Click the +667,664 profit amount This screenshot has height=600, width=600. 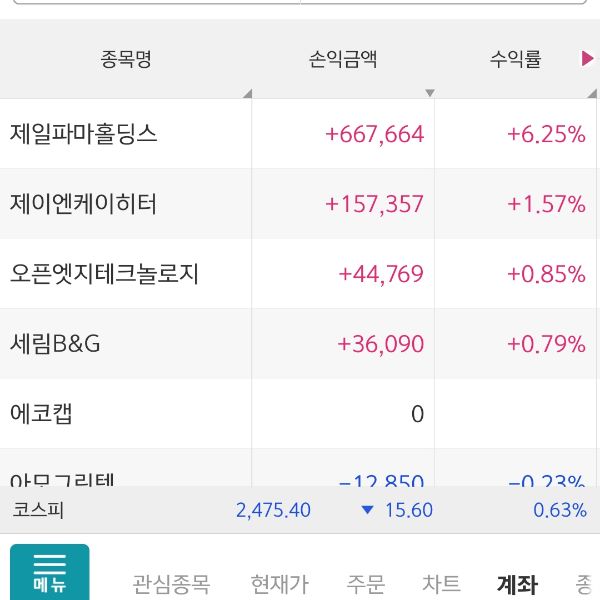tap(375, 134)
